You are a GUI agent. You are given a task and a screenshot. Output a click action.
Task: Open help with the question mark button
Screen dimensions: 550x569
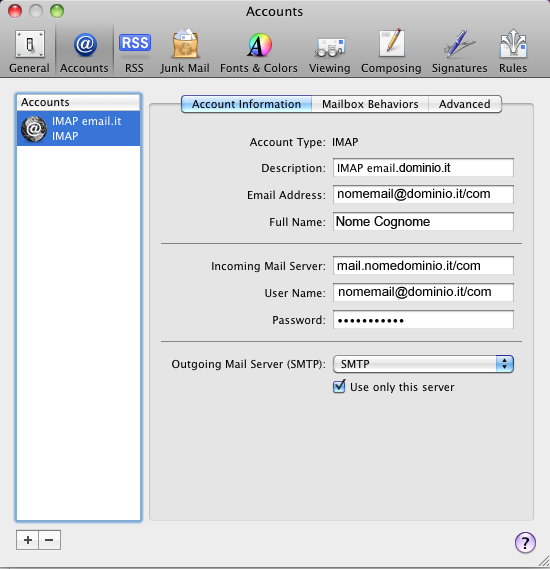pos(525,543)
